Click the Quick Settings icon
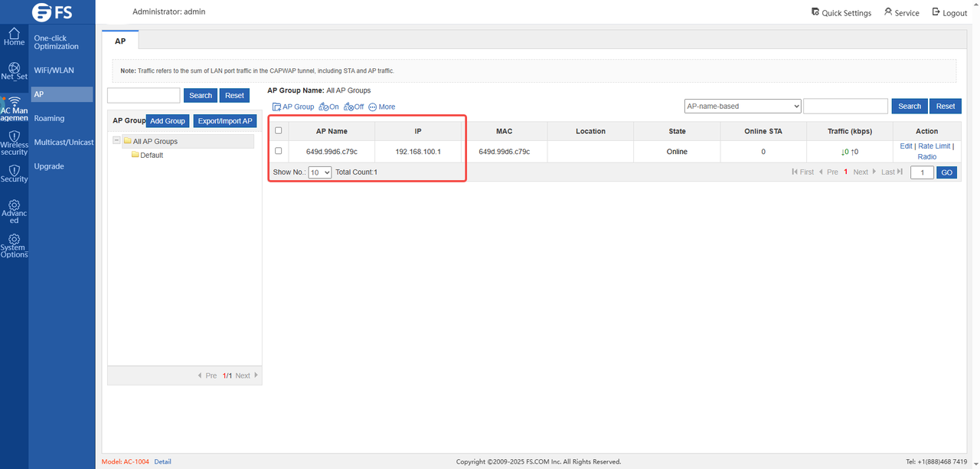 coord(815,12)
